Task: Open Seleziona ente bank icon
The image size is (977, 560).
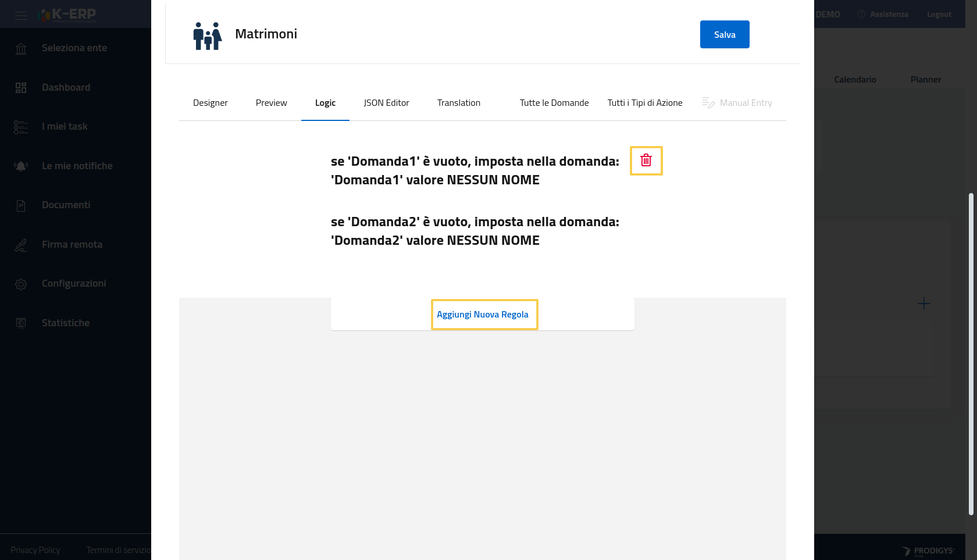Action: click(21, 48)
